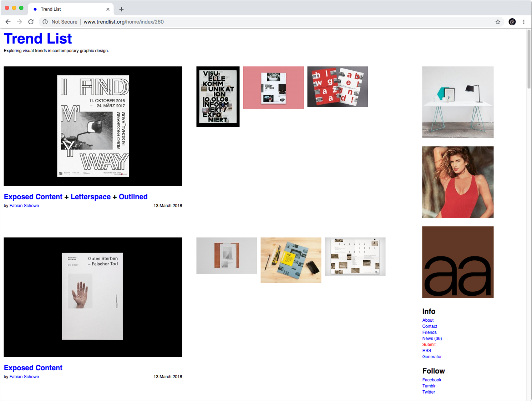The image size is (532, 401).
Task: Open the brown folder booklet thumbnail
Action: point(227,256)
